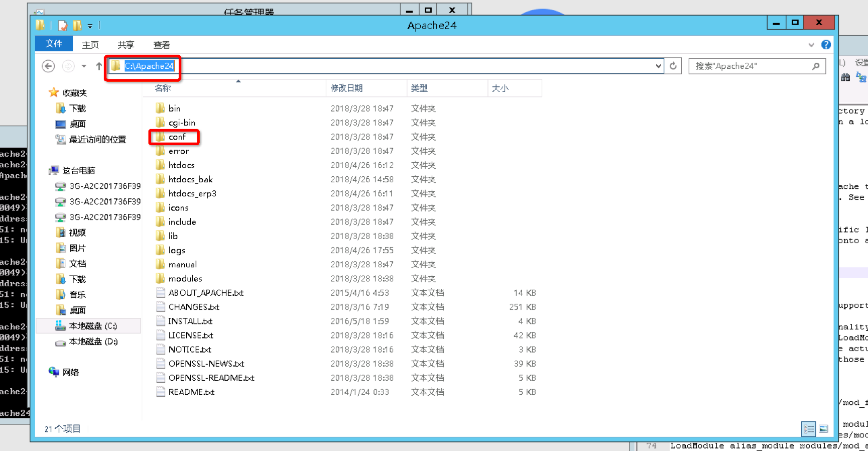
Task: Refresh the current folder view
Action: pos(673,66)
